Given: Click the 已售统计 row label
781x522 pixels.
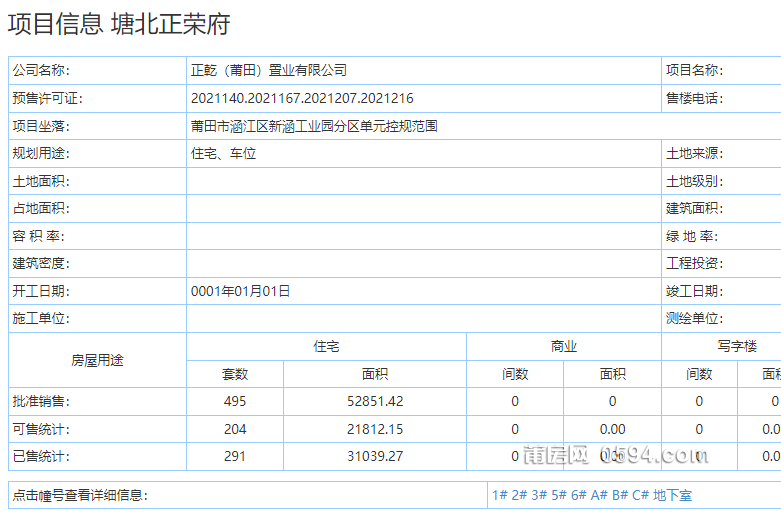Looking at the screenshot, I should click(41, 456).
